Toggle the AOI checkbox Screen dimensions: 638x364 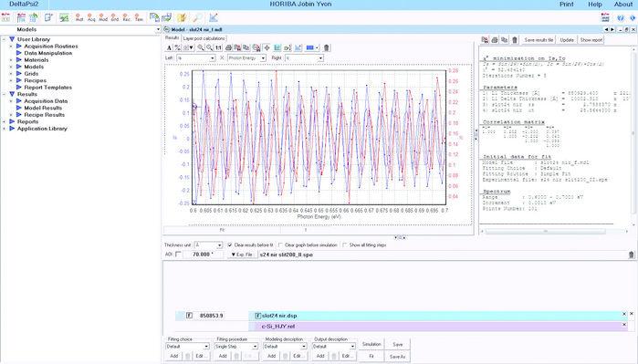[x=178, y=255]
